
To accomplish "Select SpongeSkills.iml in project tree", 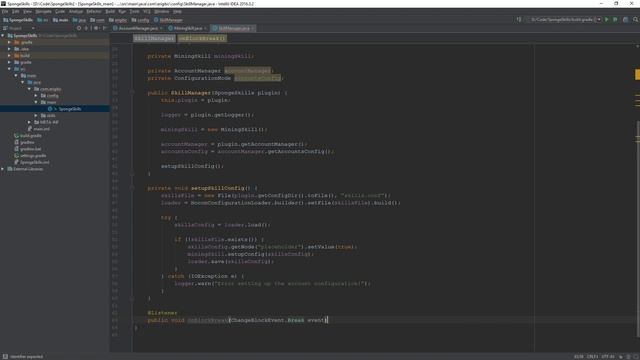I will tap(32, 162).
